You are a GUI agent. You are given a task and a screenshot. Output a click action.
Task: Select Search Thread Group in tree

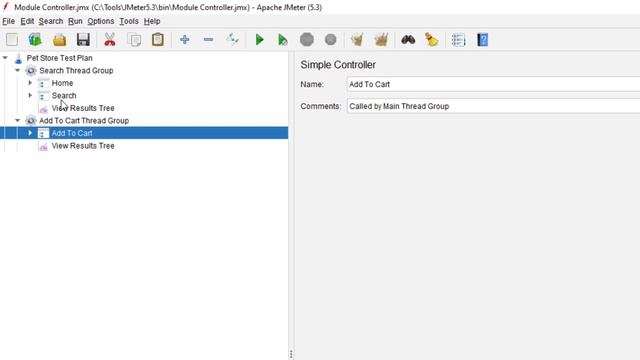click(76, 71)
